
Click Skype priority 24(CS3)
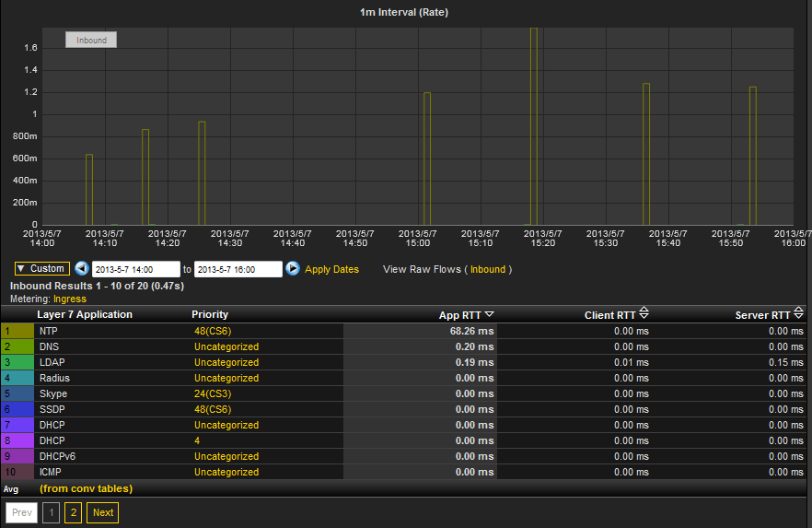click(213, 393)
